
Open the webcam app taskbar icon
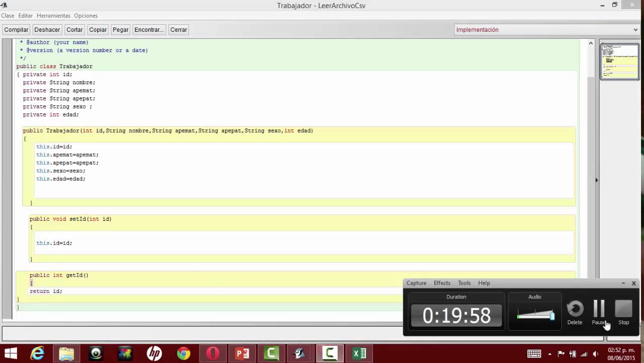coord(96,353)
